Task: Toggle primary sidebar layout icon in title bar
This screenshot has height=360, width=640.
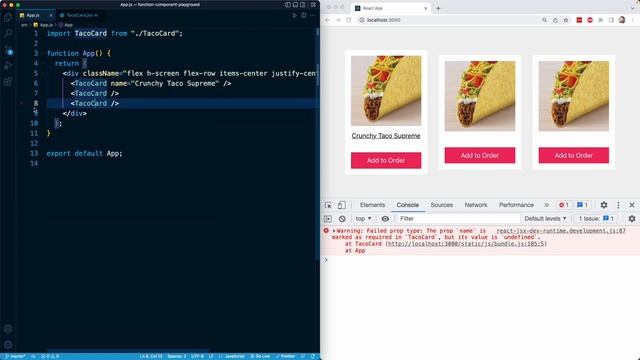Action: click(x=288, y=4)
